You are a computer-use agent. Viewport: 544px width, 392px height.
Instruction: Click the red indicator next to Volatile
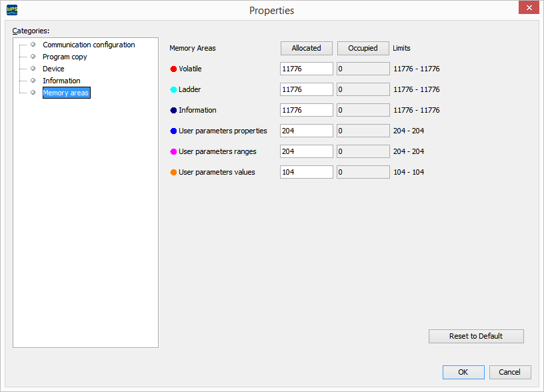(174, 69)
